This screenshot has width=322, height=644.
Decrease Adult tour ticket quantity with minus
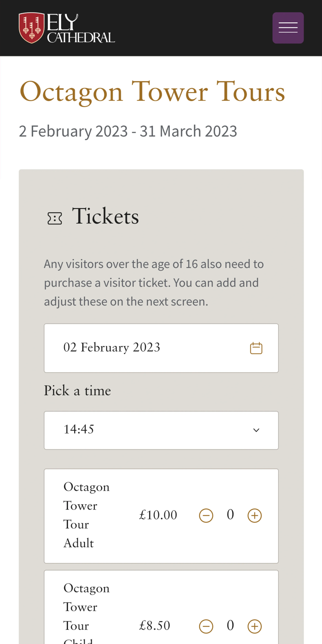(x=206, y=515)
